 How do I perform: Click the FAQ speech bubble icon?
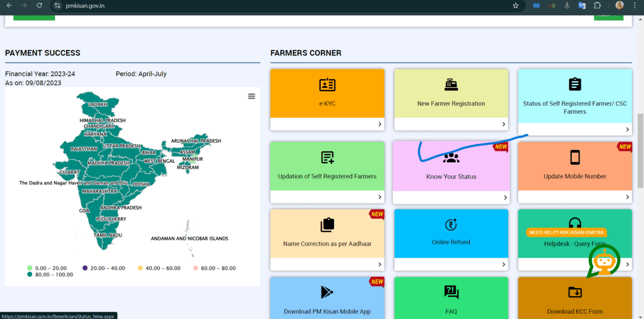pyautogui.click(x=451, y=292)
